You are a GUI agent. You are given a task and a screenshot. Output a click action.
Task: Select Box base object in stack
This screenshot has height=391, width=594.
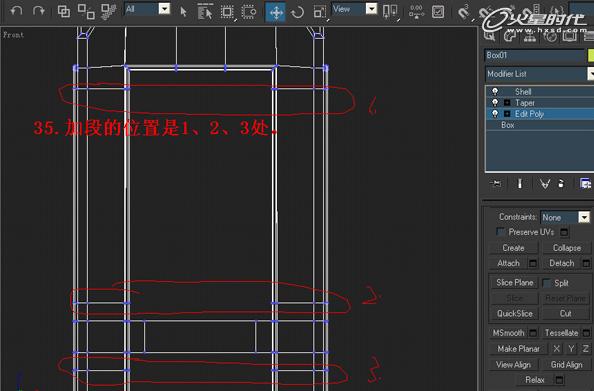pyautogui.click(x=508, y=125)
